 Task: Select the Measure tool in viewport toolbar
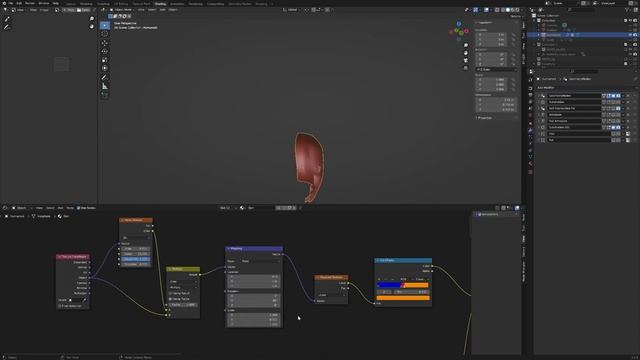[x=105, y=86]
